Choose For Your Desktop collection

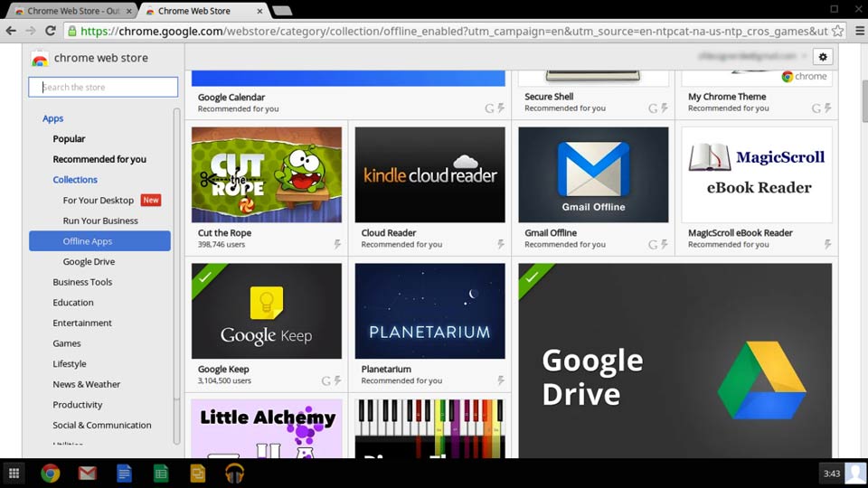[98, 201]
